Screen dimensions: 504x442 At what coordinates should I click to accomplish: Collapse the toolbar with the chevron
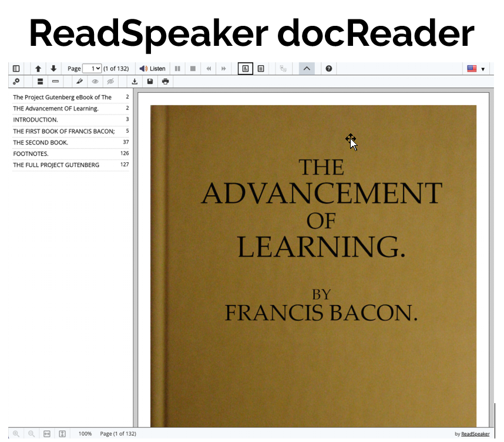click(307, 69)
